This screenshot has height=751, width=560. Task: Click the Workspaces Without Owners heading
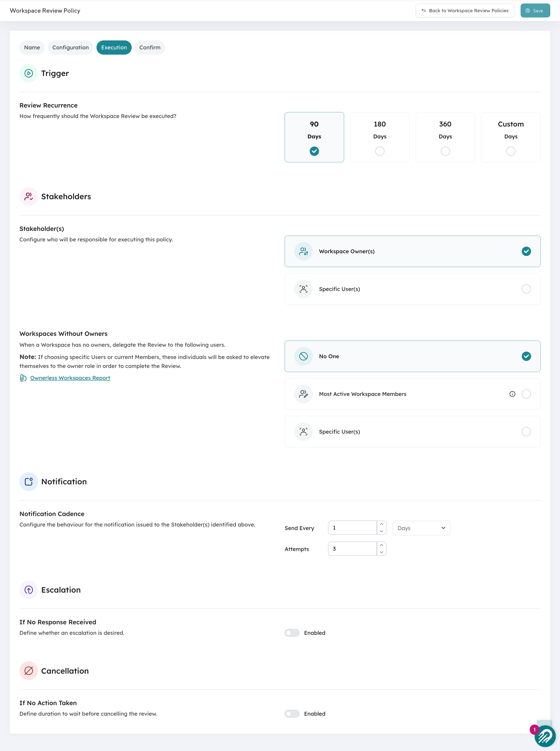click(63, 334)
